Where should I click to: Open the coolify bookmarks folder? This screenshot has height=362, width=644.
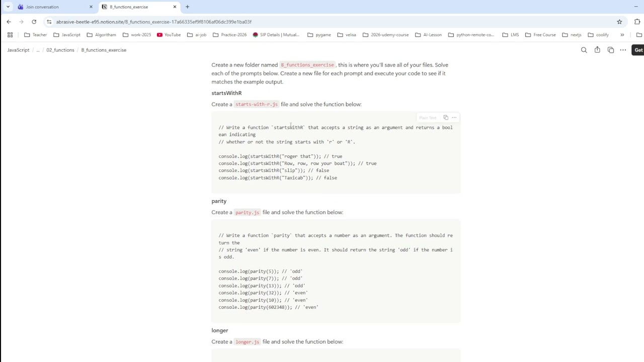pos(598,35)
